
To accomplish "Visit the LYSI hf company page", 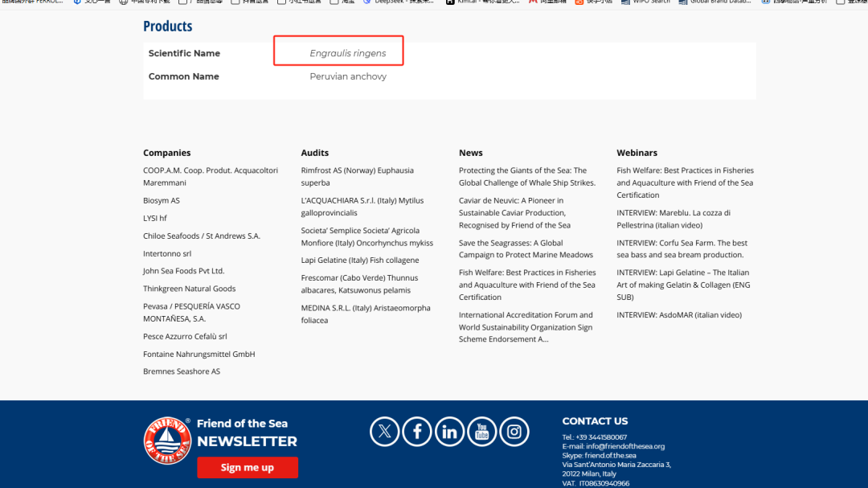I will click(155, 218).
